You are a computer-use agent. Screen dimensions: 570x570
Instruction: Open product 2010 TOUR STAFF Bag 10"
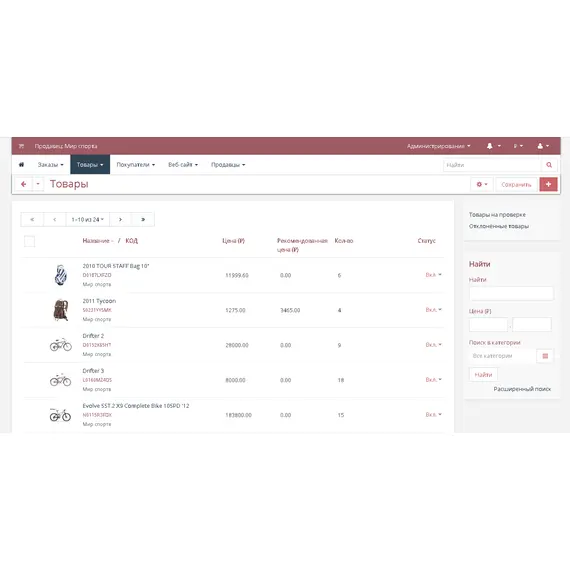coord(116,266)
